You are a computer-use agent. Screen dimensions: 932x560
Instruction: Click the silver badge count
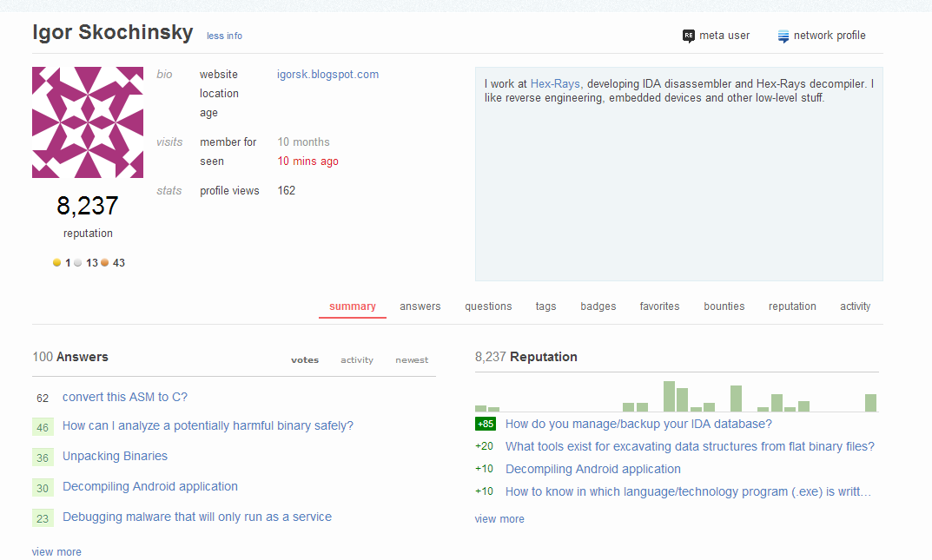tap(91, 262)
